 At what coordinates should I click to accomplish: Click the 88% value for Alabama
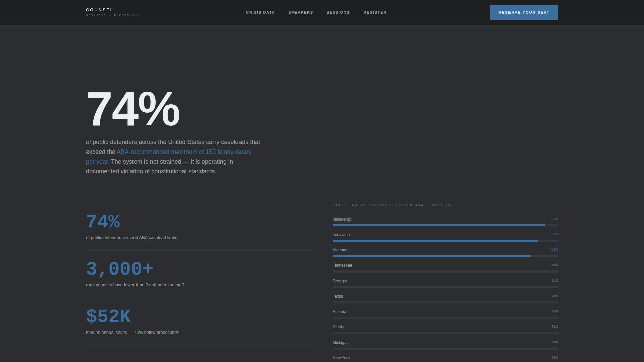tap(555, 250)
